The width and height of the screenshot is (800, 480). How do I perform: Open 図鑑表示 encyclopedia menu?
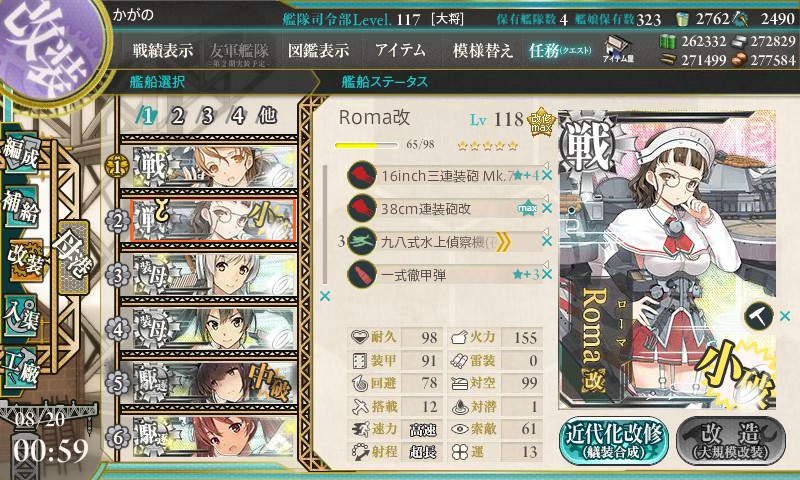(x=318, y=50)
